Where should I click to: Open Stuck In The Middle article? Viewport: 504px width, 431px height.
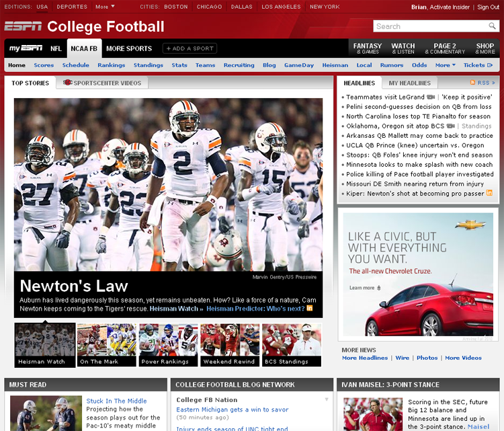pos(116,401)
